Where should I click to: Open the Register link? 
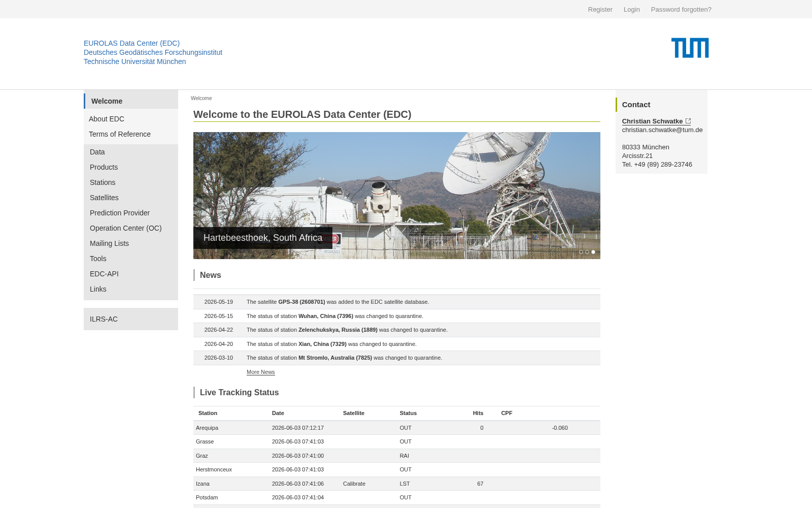coord(600,9)
